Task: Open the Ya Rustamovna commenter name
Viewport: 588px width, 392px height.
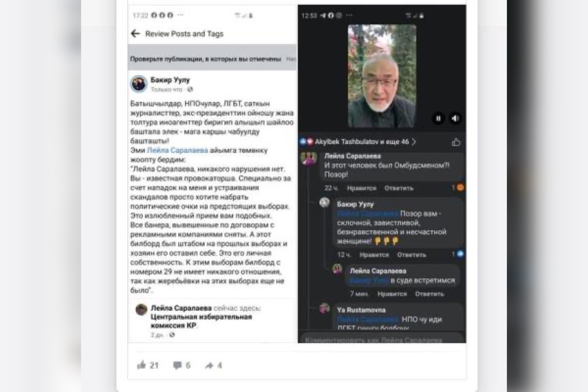Action: (x=361, y=310)
